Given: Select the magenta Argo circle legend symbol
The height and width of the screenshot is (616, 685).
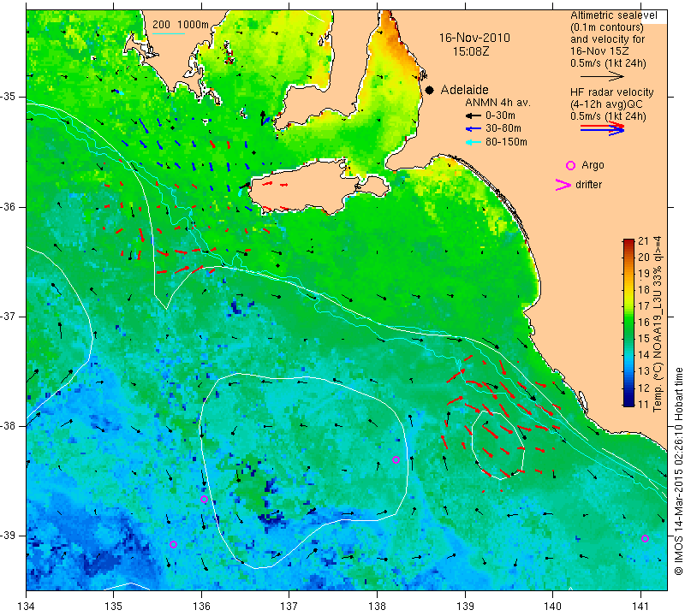Looking at the screenshot, I should tap(570, 165).
